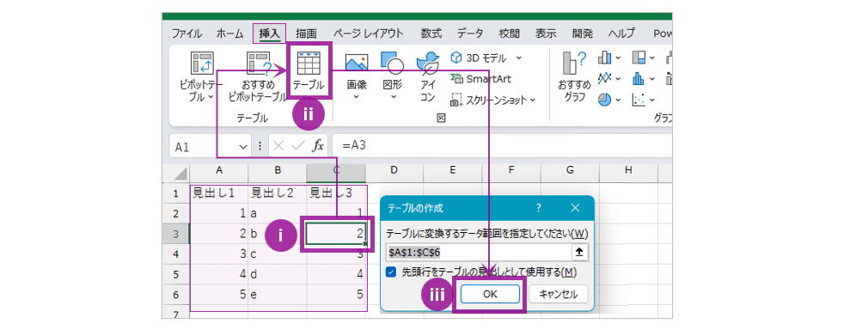The height and width of the screenshot is (330, 868).
Task: Select cell 見出し3
Action: click(336, 193)
